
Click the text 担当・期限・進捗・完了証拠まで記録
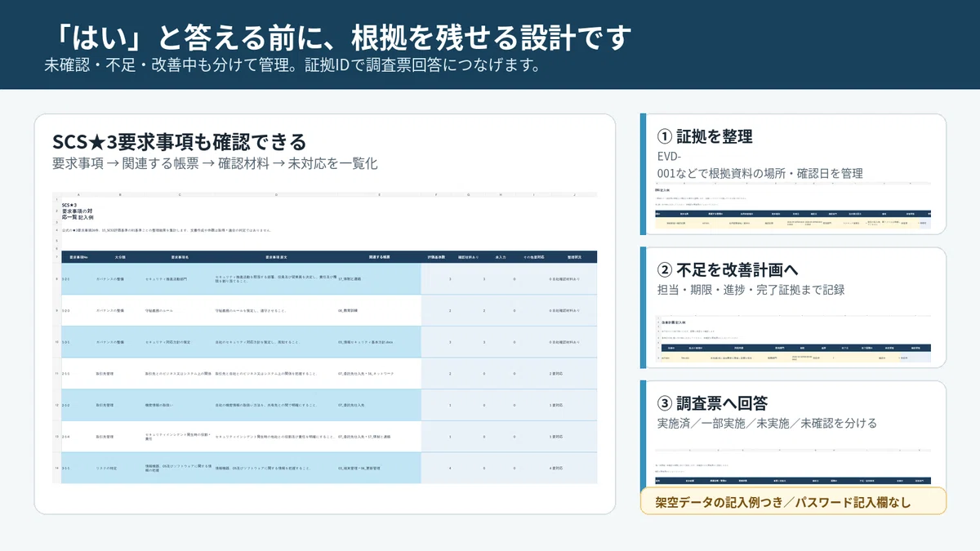click(x=751, y=290)
